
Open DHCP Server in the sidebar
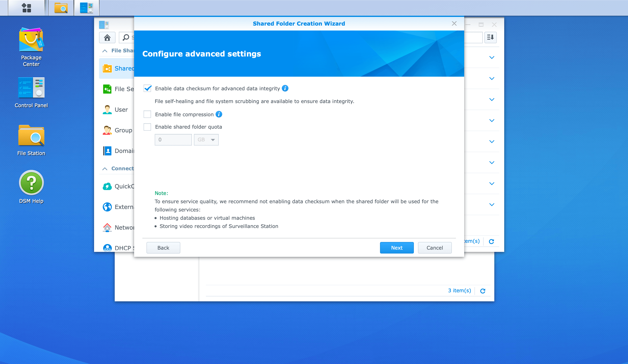pyautogui.click(x=117, y=248)
